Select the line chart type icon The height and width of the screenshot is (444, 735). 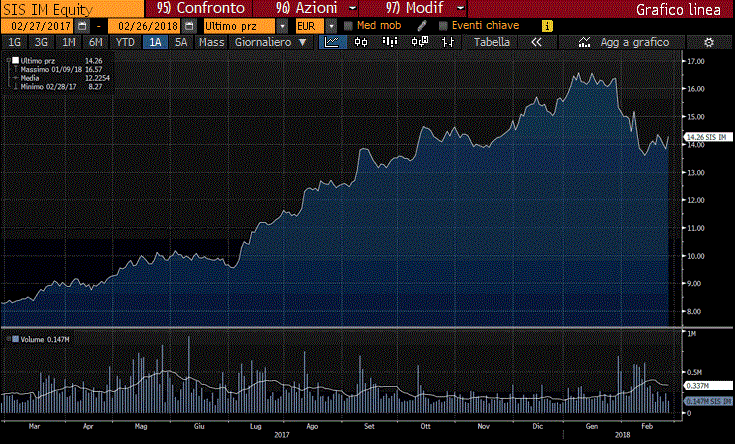tap(332, 42)
